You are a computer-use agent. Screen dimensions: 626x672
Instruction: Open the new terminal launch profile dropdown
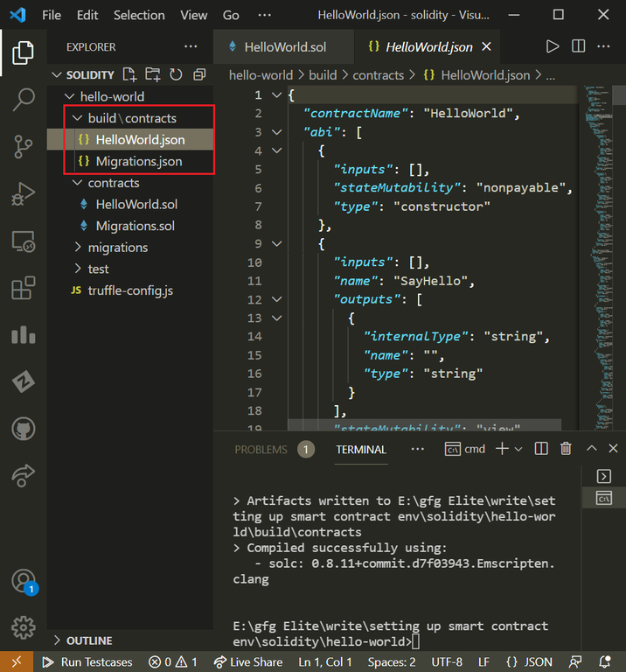518,449
